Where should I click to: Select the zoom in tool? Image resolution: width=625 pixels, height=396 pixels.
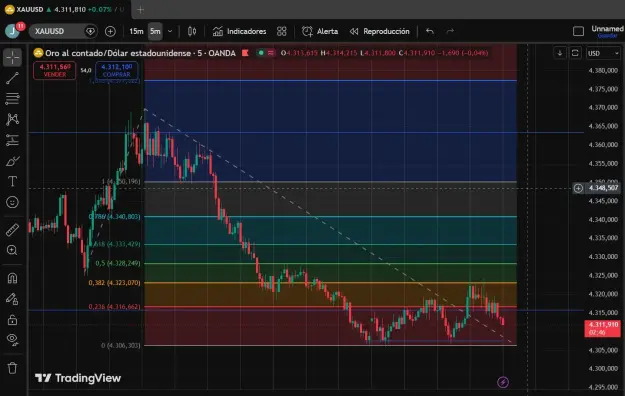(x=12, y=250)
